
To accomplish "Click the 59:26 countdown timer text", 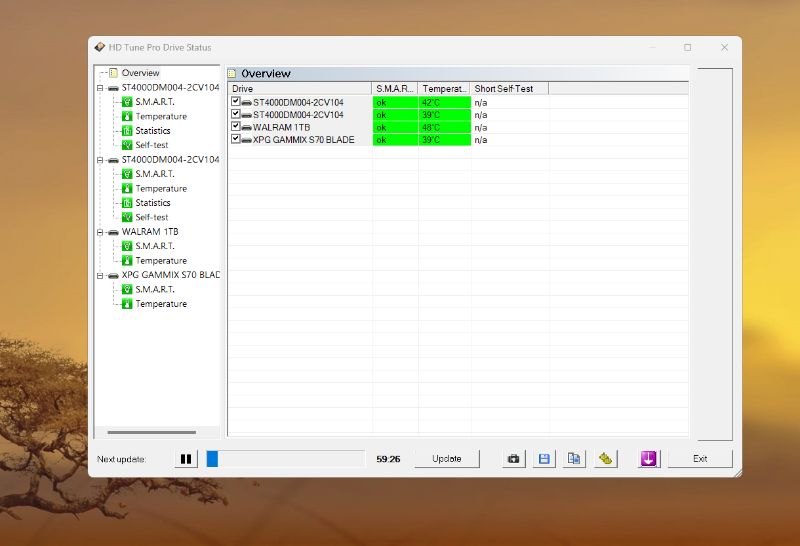I will pos(388,459).
